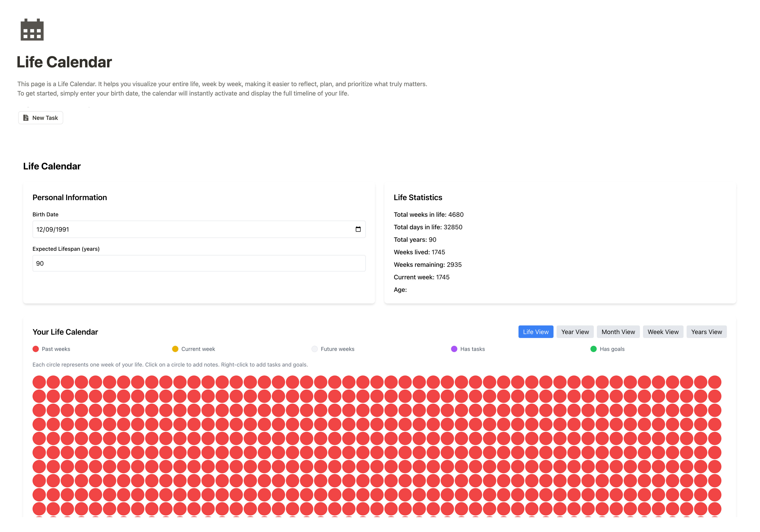Select the Week View tab

(x=663, y=332)
